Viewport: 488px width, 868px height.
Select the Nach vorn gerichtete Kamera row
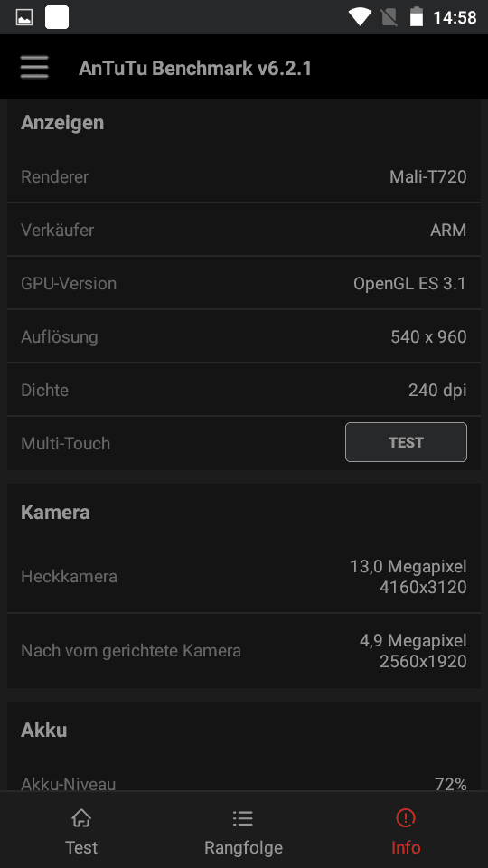pyautogui.click(x=243, y=650)
